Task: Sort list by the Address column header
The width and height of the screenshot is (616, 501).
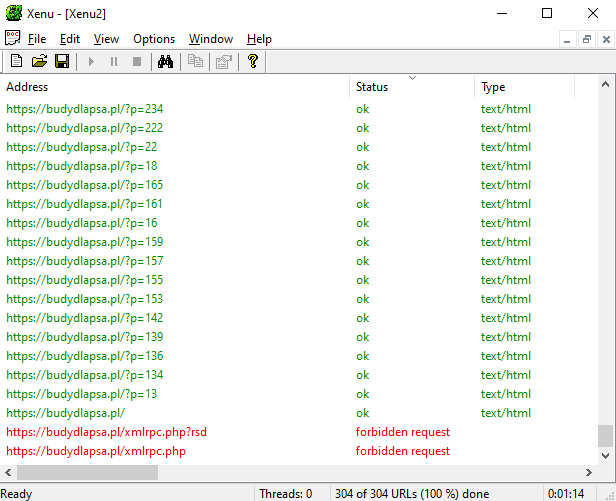Action: click(x=175, y=87)
